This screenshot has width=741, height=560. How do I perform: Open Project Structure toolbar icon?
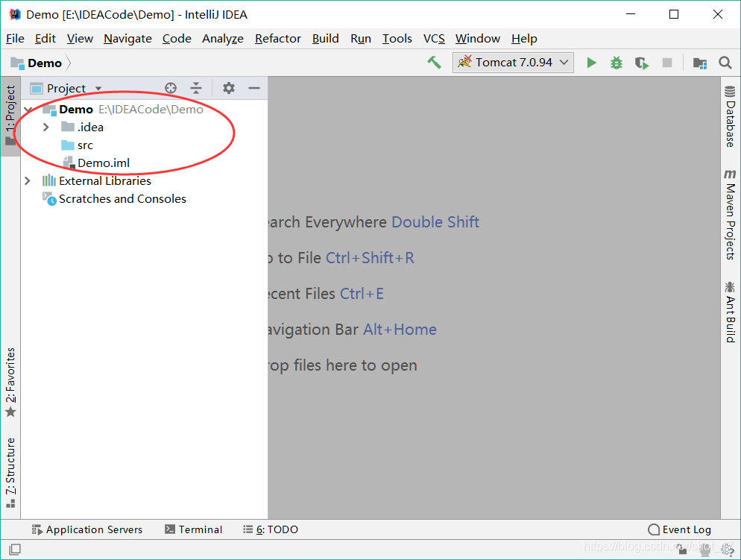click(700, 63)
